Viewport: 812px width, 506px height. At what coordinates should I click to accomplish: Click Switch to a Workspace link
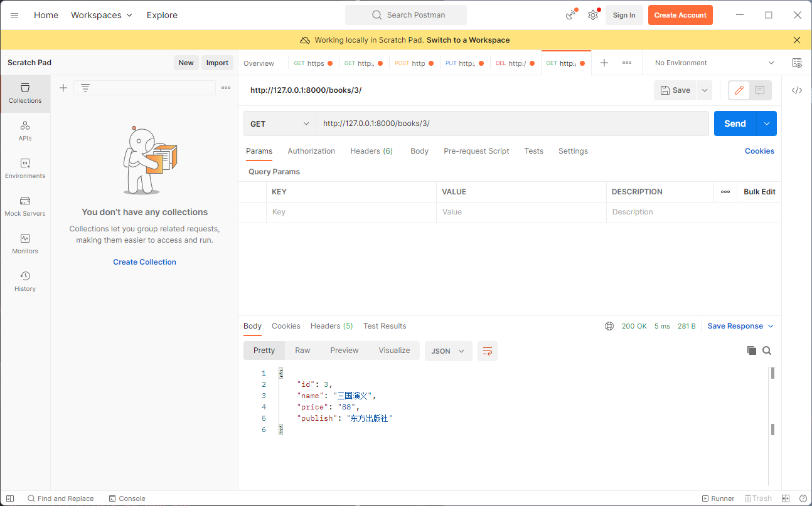pyautogui.click(x=468, y=40)
